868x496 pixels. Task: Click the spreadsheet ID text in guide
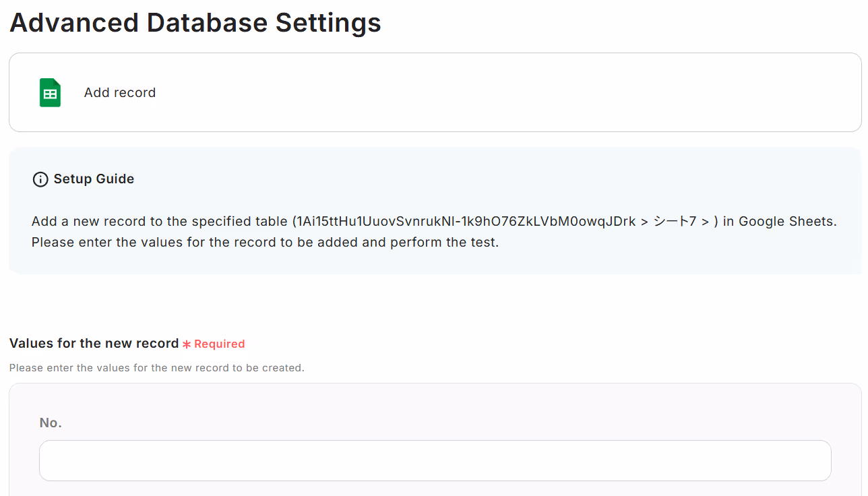point(466,222)
